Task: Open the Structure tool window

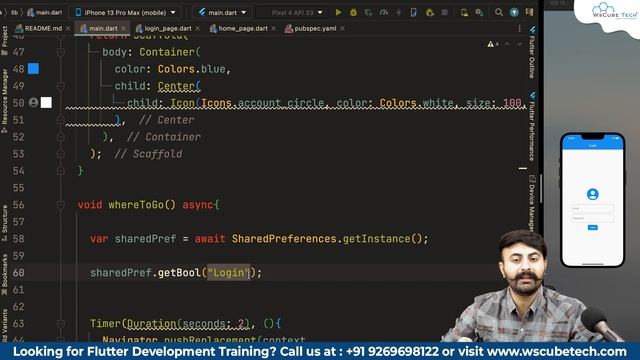Action: point(4,223)
